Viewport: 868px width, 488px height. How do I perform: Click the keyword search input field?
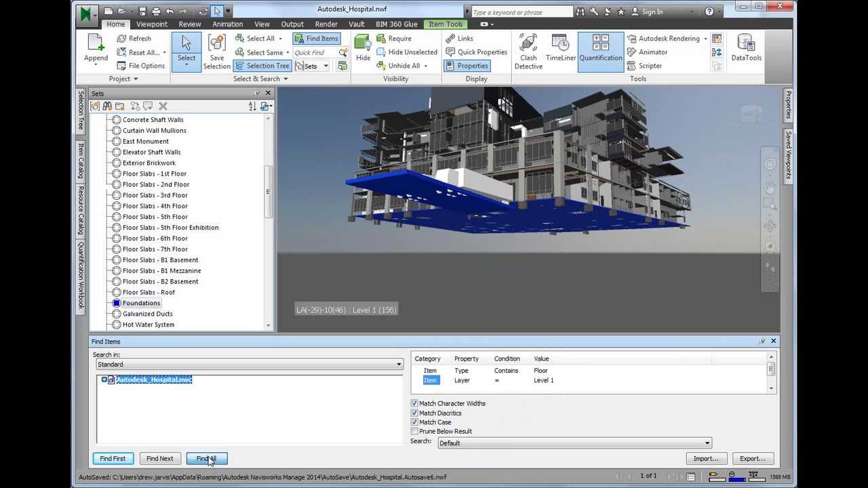pos(521,12)
